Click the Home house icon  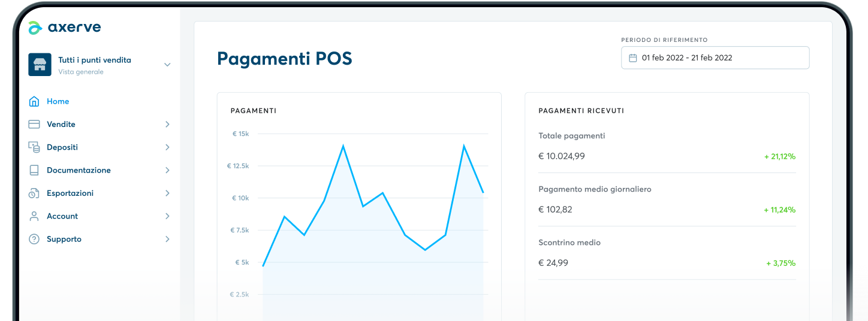[x=34, y=101]
